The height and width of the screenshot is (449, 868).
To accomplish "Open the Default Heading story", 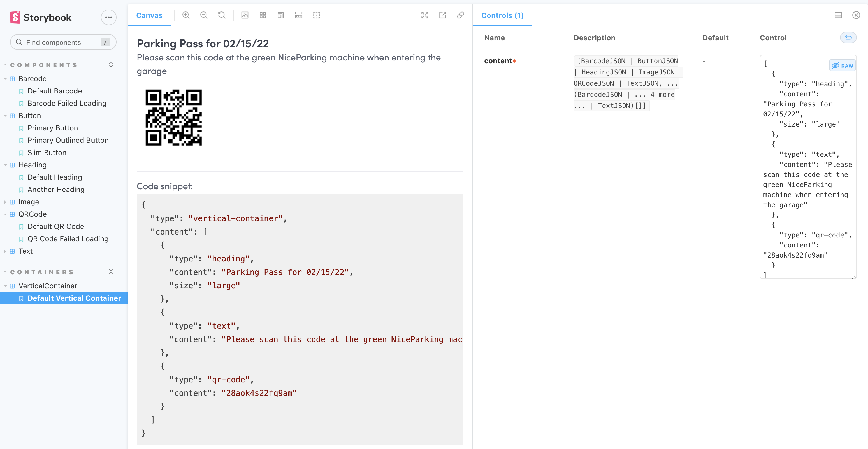I will 55,177.
